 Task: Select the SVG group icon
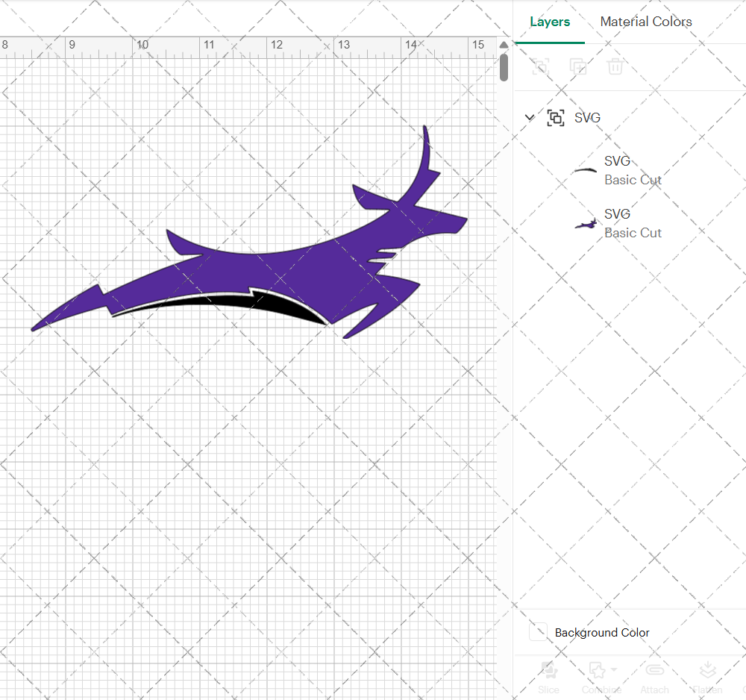[x=555, y=118]
